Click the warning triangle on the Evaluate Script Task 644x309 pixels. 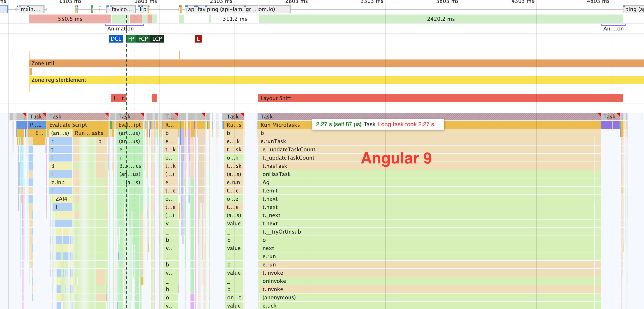107,115
